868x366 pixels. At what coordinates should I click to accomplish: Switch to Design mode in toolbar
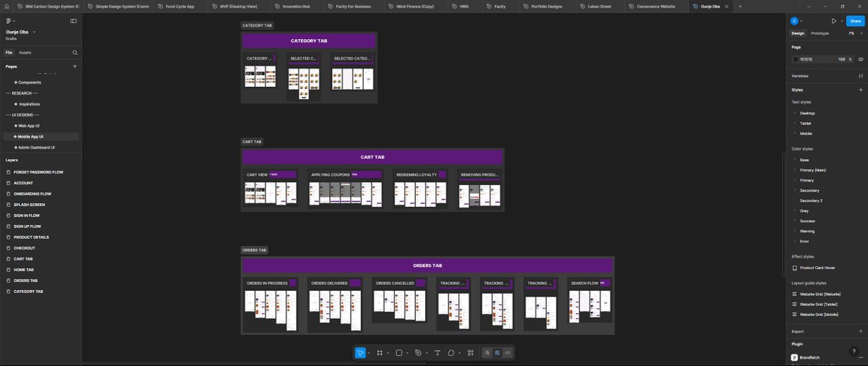(498, 353)
